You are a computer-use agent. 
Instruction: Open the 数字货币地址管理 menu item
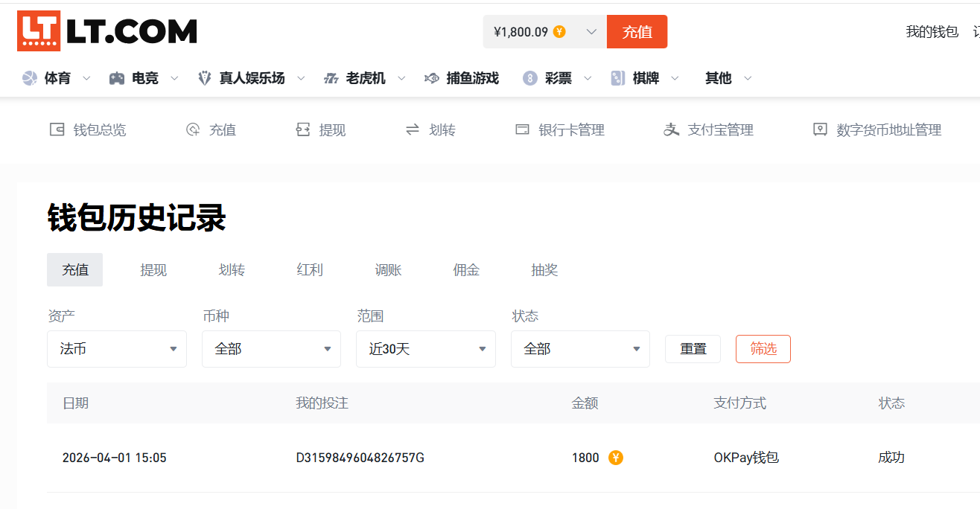pyautogui.click(x=888, y=129)
